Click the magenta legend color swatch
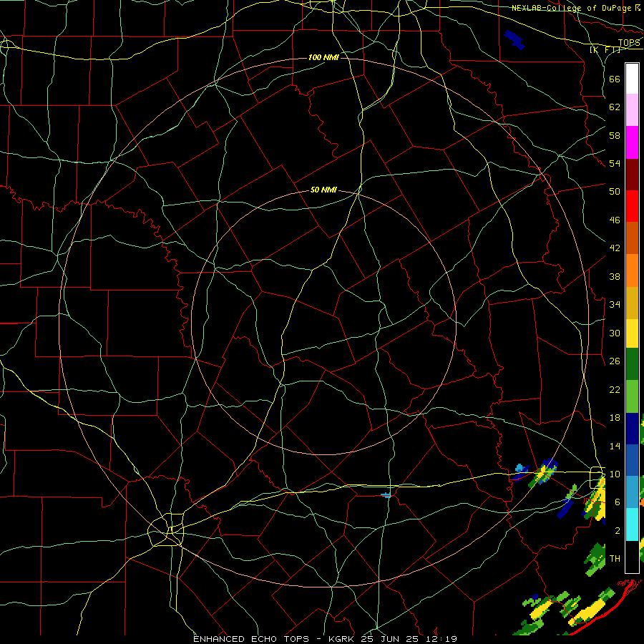This screenshot has width=644, height=644. pyautogui.click(x=632, y=142)
